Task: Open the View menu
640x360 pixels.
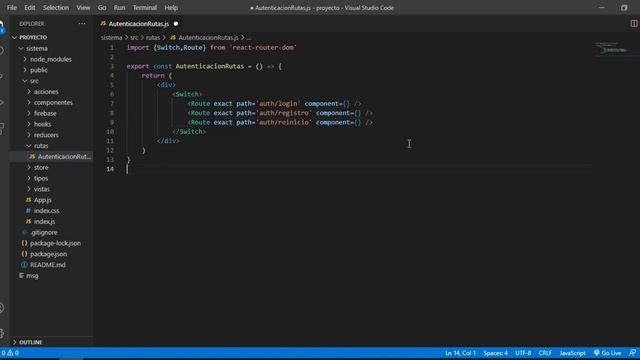Action: (83, 7)
